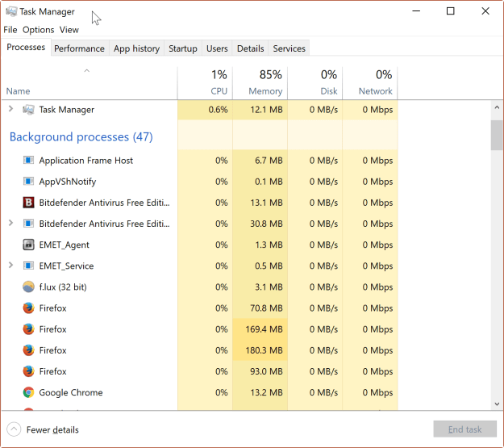Image resolution: width=504 pixels, height=448 pixels.
Task: Expand the EMET_Service process group
Action: [x=10, y=265]
